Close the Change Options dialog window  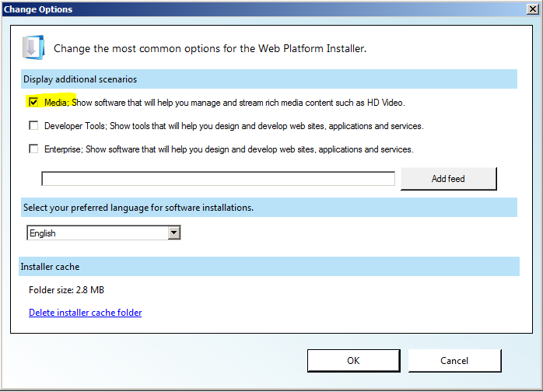pos(533,9)
